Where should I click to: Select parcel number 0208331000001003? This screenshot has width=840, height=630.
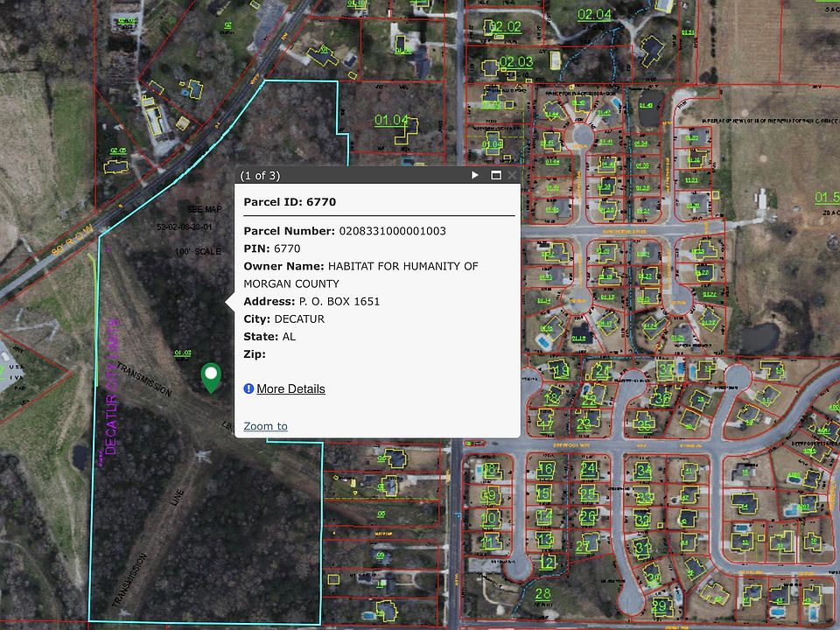coord(393,231)
